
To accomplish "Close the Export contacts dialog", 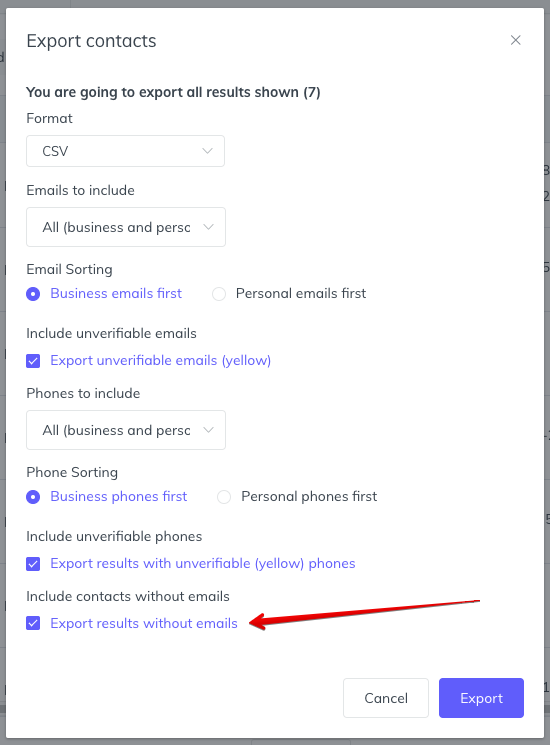I will 515,40.
